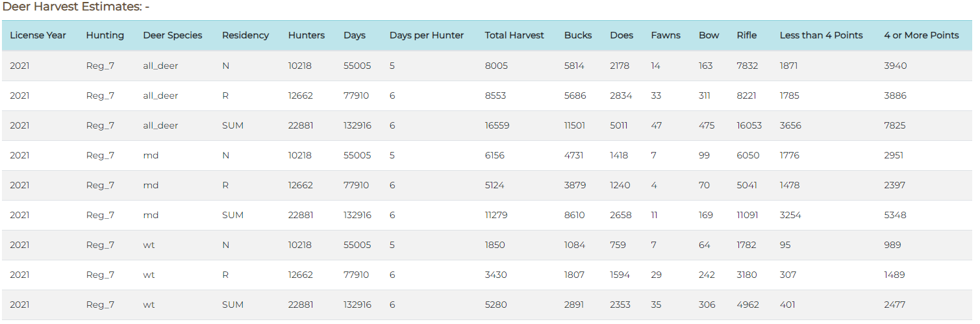Click the Less than 4 Points header
This screenshot has height=324, width=980.
tap(822, 36)
